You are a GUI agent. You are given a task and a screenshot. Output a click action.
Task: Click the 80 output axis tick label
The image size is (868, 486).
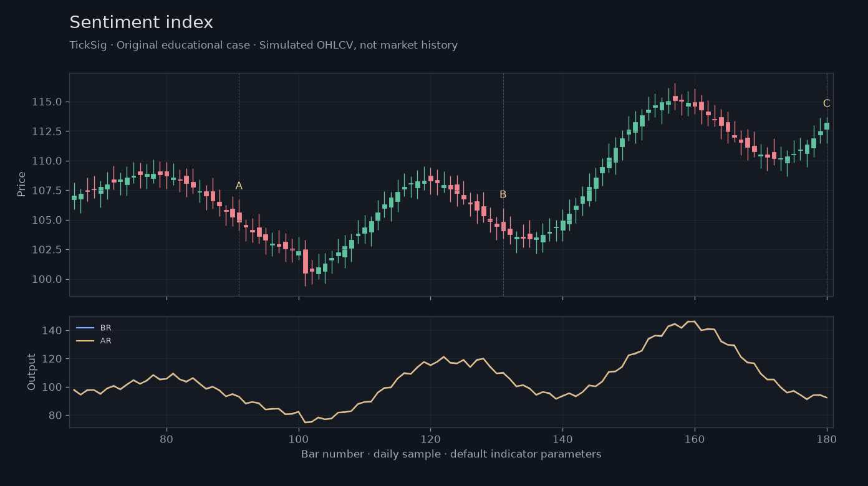55,416
